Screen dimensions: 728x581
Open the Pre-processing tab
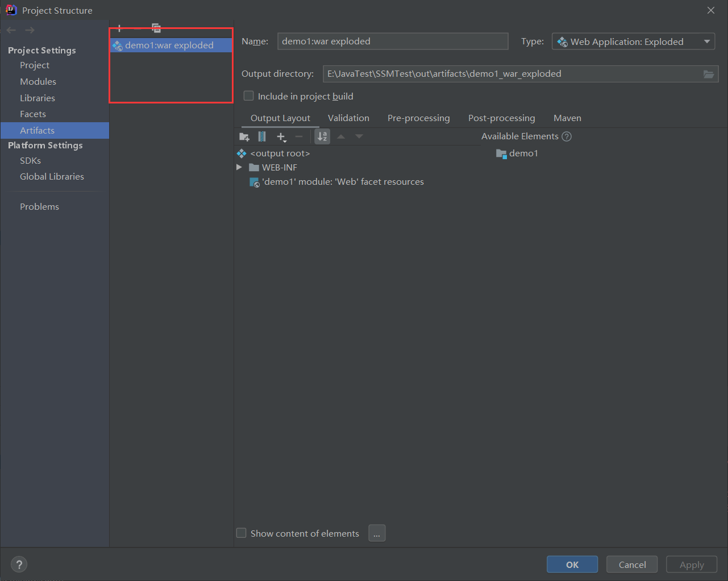point(419,118)
